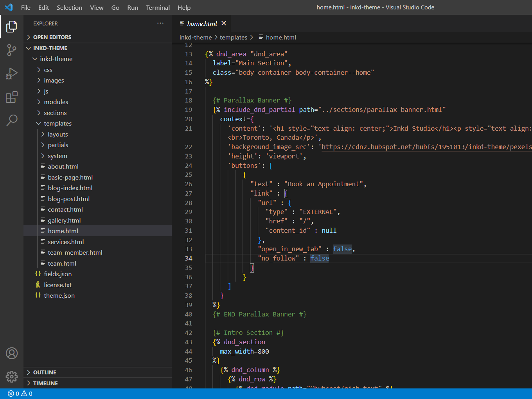
Task: Click the Explorer more actions ellipsis
Action: pos(160,23)
